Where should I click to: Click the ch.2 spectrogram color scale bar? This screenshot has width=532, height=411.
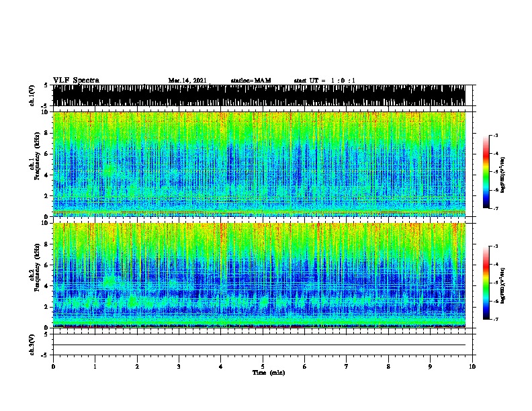pyautogui.click(x=486, y=283)
